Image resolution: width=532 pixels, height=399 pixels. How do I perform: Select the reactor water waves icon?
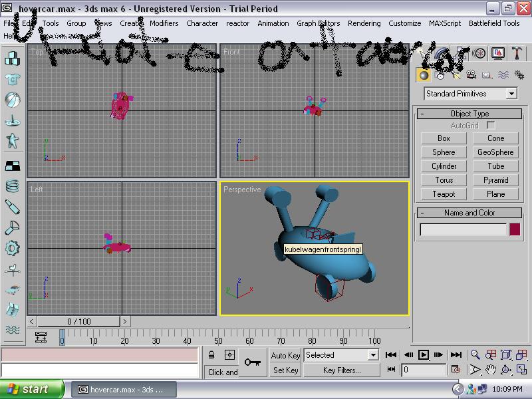coord(12,330)
